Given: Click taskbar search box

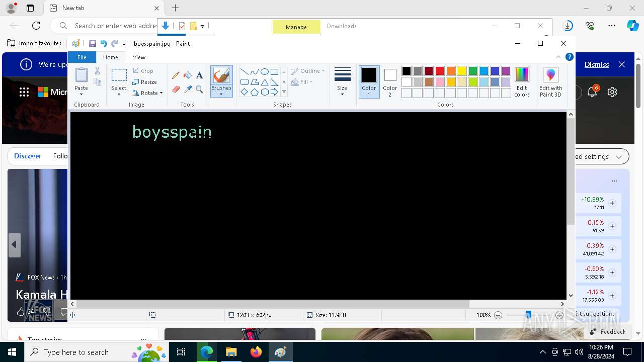Looking at the screenshot, I should [x=97, y=352].
